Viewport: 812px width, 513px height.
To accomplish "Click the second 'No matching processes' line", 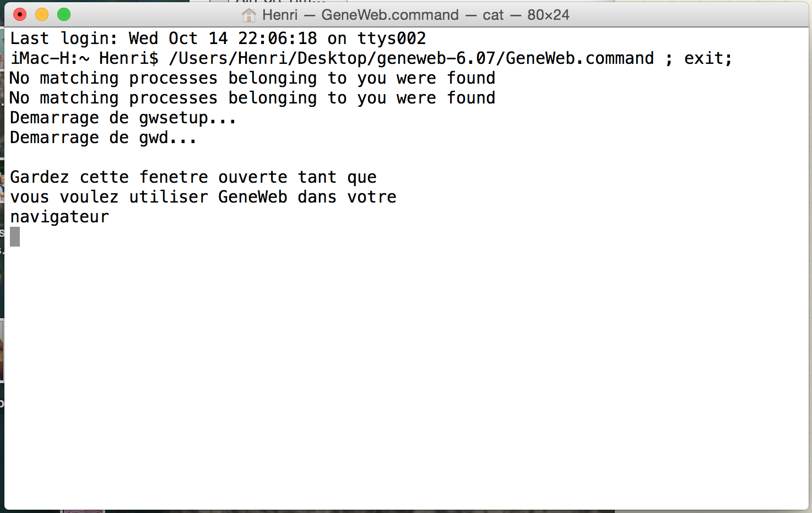I will pyautogui.click(x=252, y=98).
